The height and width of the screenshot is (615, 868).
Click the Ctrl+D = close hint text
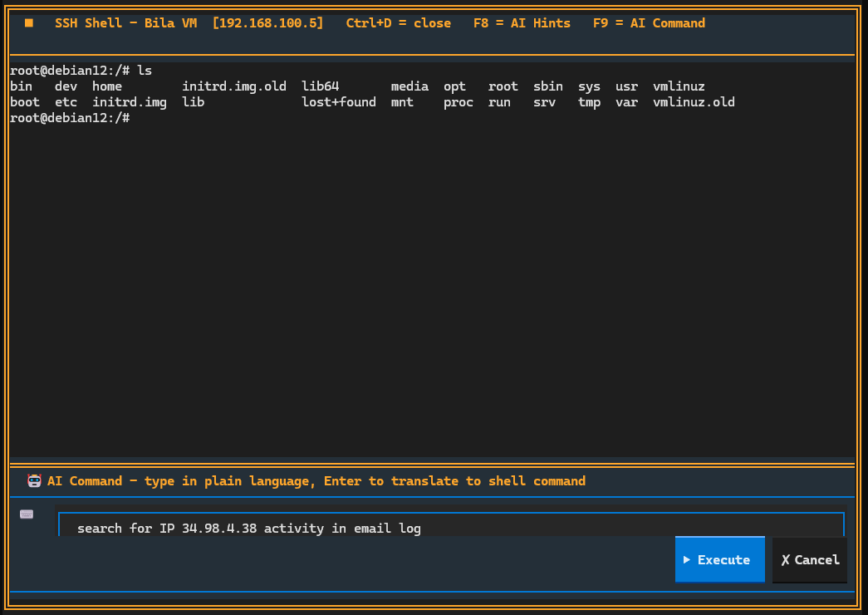click(x=398, y=23)
